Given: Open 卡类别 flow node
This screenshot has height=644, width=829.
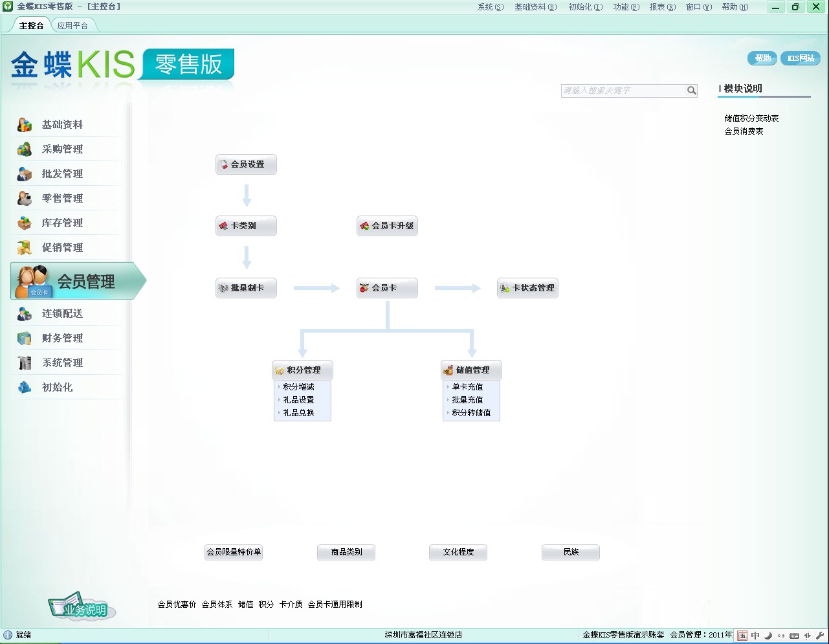Looking at the screenshot, I should click(246, 226).
